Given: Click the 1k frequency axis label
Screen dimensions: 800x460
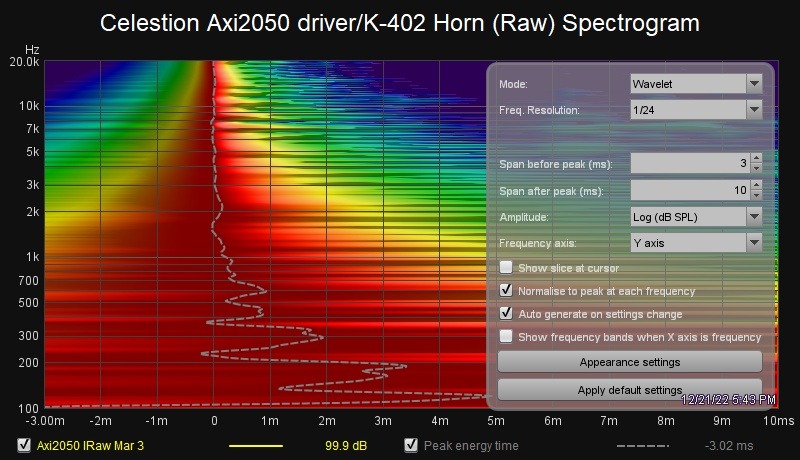Looking at the screenshot, I should click(x=32, y=257).
